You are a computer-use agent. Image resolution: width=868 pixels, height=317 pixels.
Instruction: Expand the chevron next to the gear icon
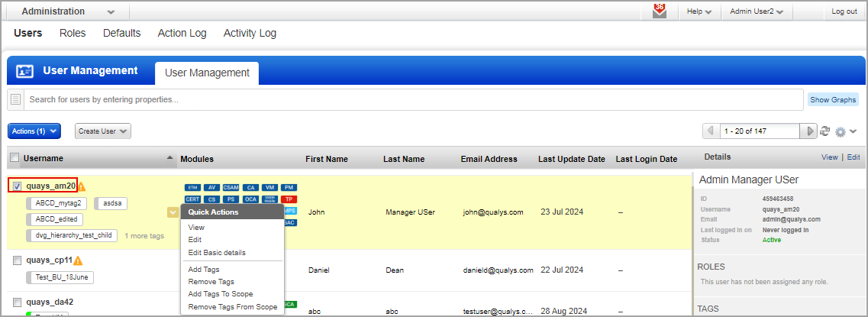pos(853,131)
